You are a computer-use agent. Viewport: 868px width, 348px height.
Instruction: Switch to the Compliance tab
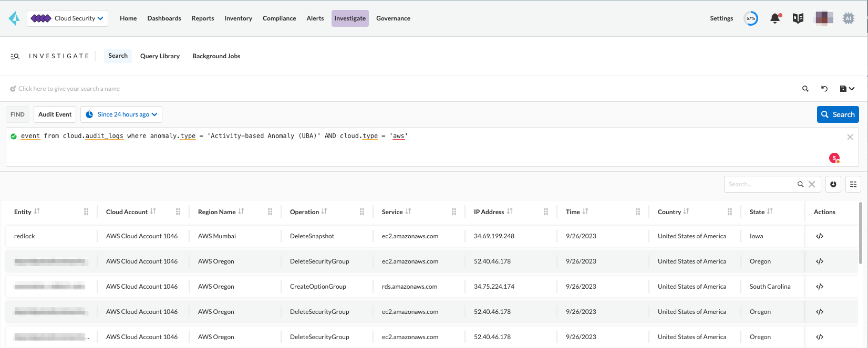pos(280,18)
